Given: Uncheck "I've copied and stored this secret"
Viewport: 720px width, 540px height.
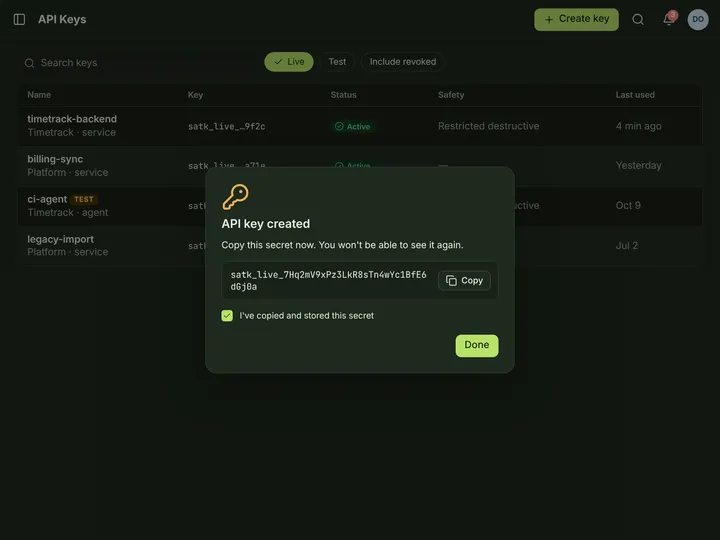Looking at the screenshot, I should 227,315.
